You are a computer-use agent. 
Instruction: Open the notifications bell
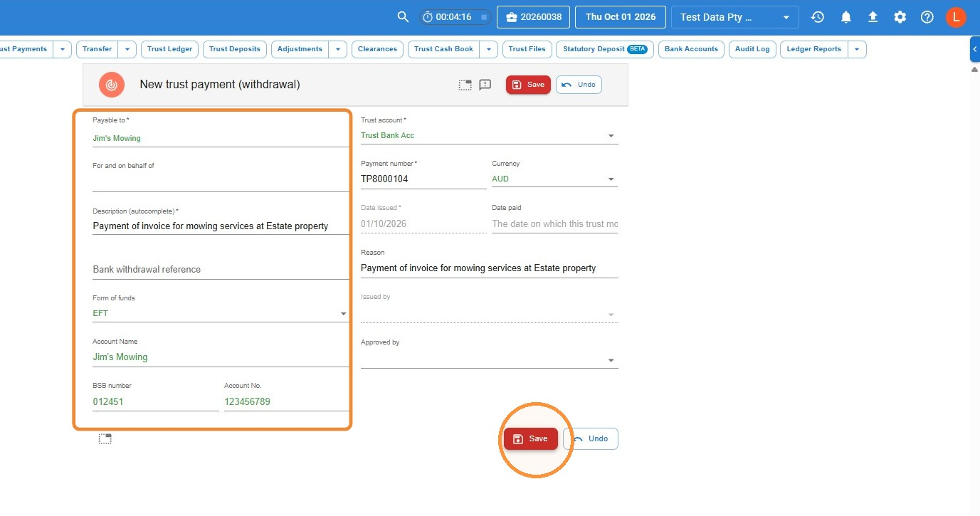pyautogui.click(x=845, y=17)
